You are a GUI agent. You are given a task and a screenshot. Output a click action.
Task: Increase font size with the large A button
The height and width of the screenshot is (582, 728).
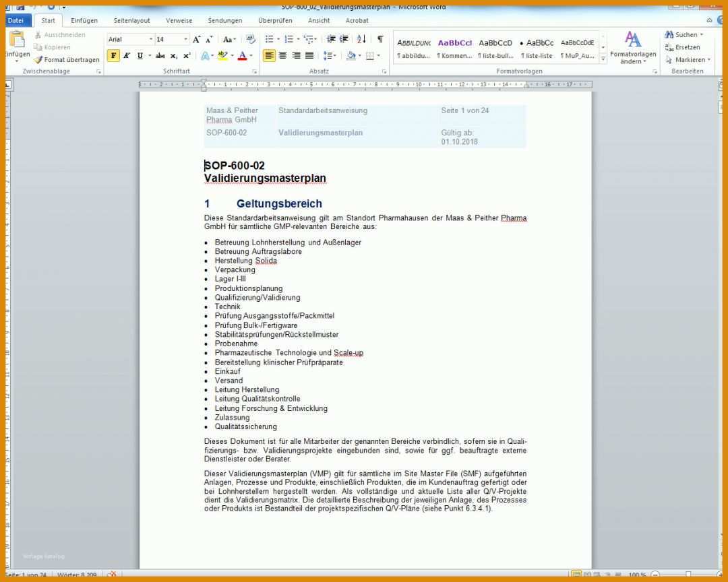[x=196, y=40]
